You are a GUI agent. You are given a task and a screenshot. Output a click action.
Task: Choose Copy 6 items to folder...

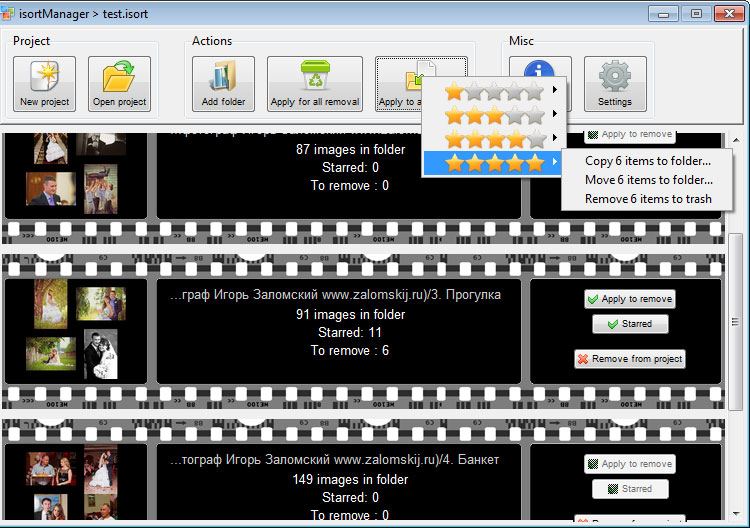point(648,161)
